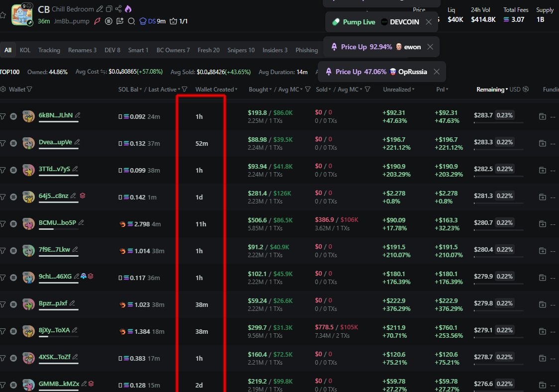Select the Snipers 10 tab
559x392 pixels.
coord(241,50)
